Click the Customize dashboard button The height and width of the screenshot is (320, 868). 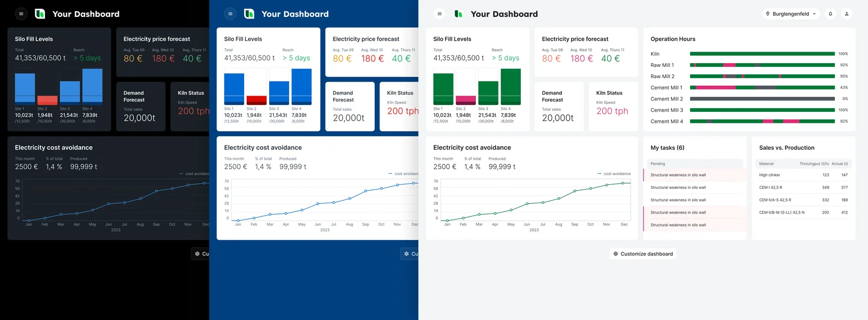[x=643, y=254]
